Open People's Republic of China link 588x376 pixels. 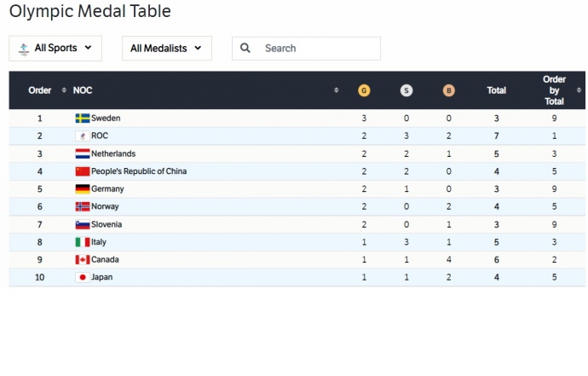(139, 171)
